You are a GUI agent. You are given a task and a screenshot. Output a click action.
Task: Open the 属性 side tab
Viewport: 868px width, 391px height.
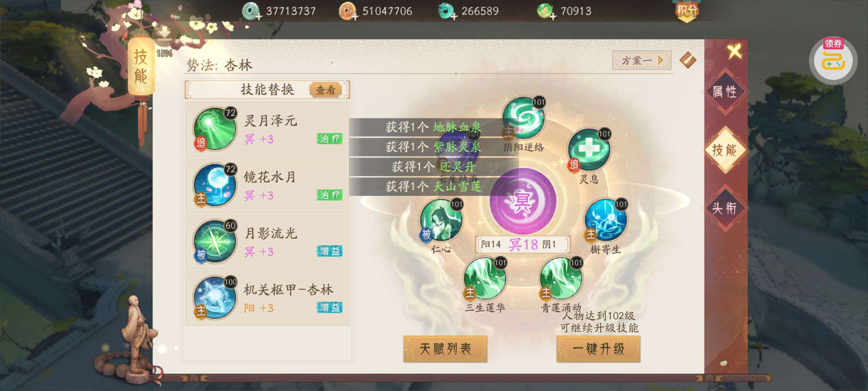(725, 92)
